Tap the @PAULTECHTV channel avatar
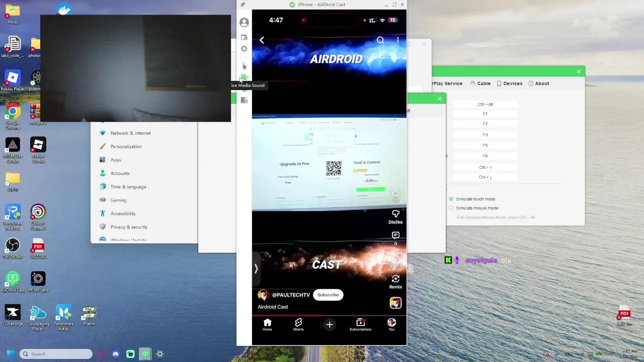The height and width of the screenshot is (362, 644). coord(263,295)
